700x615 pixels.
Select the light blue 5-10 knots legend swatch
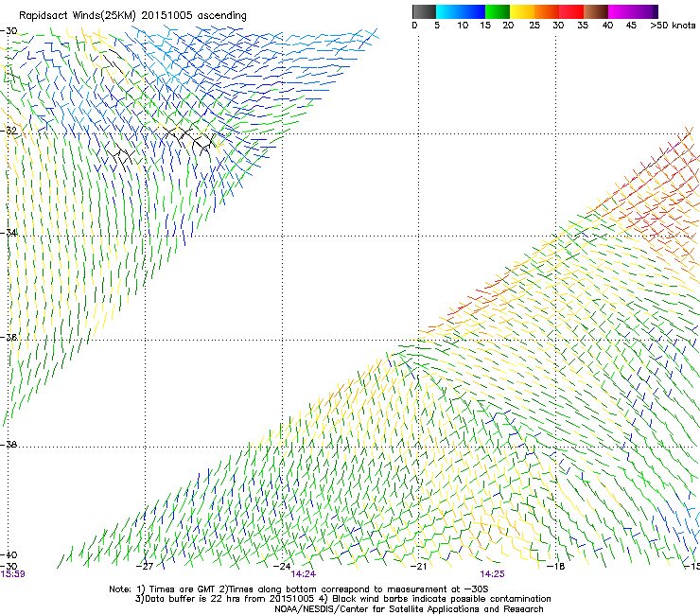coord(448,11)
